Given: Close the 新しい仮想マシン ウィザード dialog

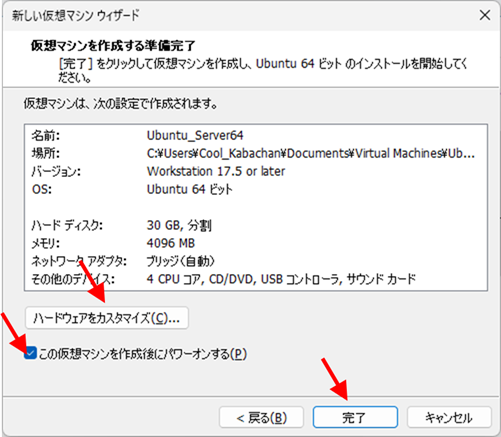Looking at the screenshot, I should click(x=484, y=15).
